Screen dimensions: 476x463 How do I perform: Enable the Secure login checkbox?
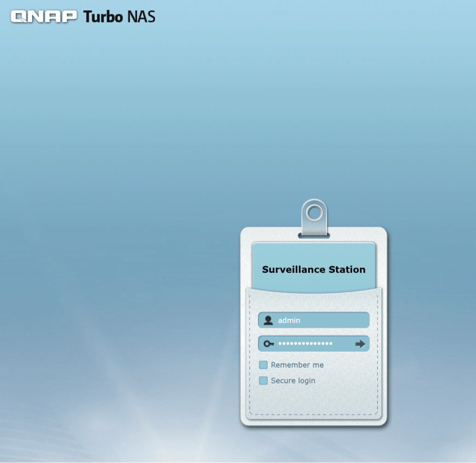pyautogui.click(x=263, y=381)
